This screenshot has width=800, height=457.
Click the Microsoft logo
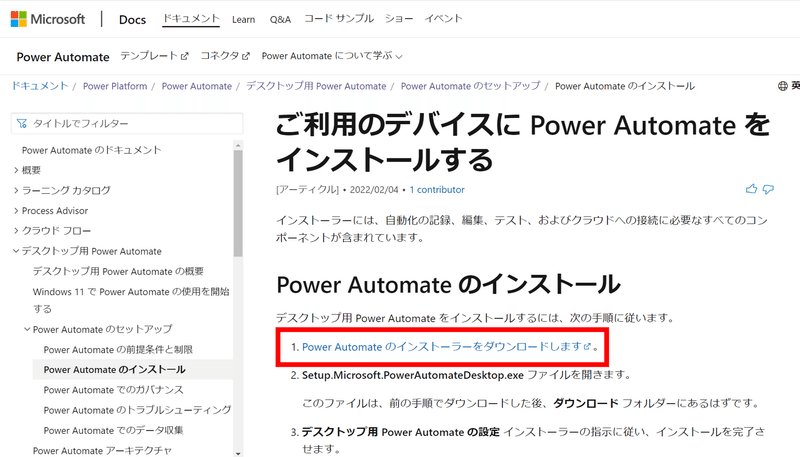(48, 19)
